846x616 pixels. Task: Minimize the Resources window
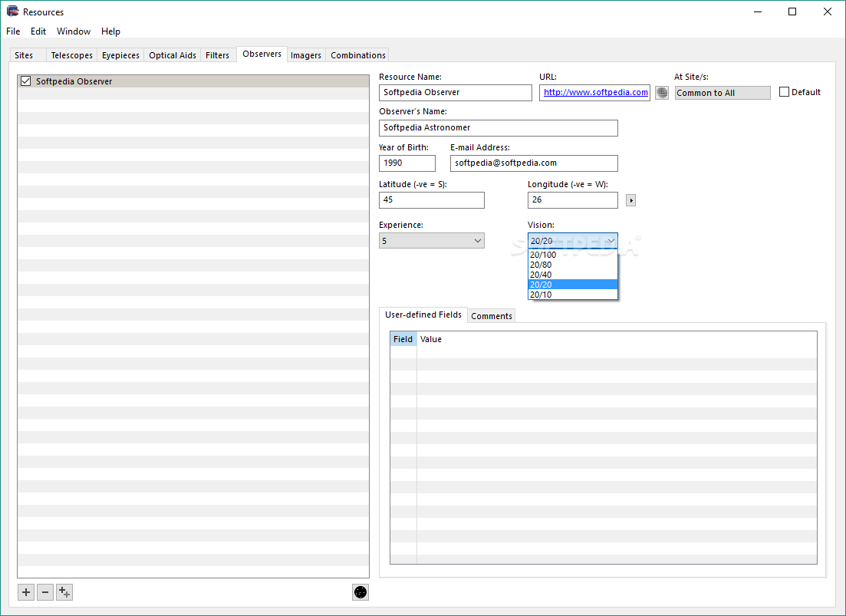[x=758, y=12]
